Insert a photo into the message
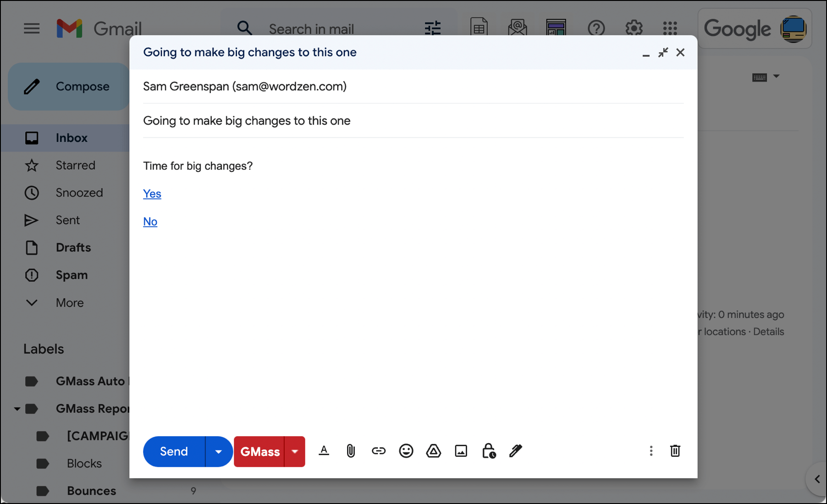This screenshot has height=504, width=827. pos(461,451)
